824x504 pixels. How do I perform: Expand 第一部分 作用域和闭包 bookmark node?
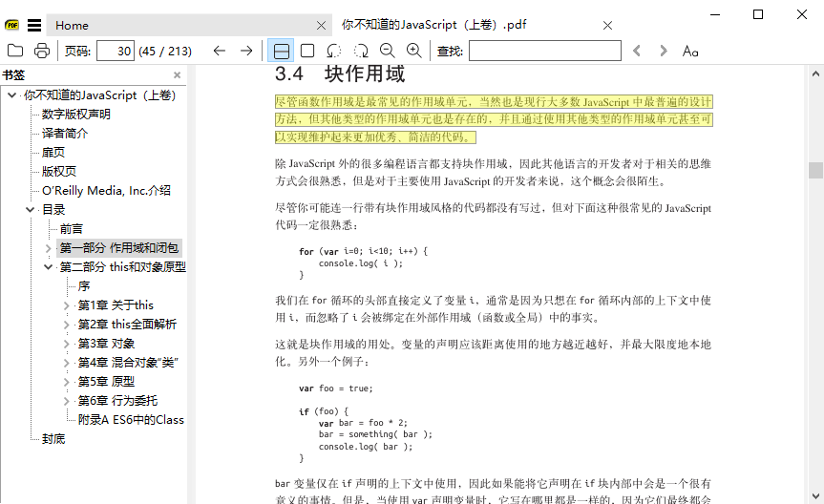[x=49, y=248]
